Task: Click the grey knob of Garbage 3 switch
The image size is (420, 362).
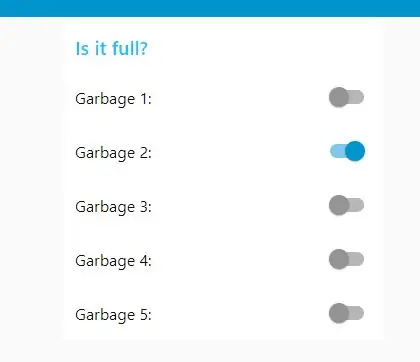Action: [x=339, y=205]
